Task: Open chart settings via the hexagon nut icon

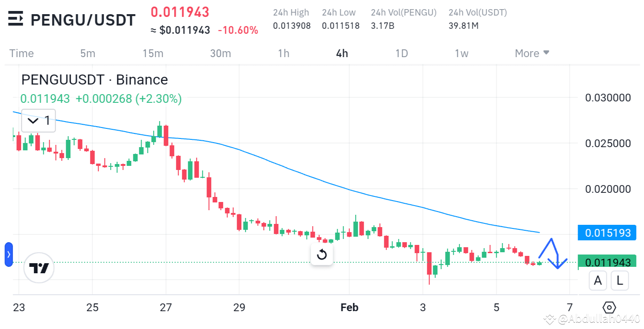Action: tap(609, 308)
